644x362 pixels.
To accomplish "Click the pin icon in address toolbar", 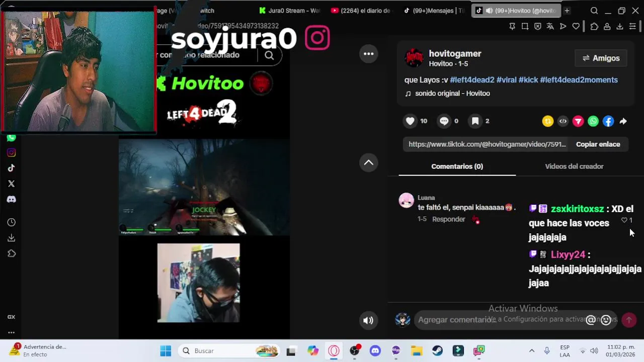I will 512,26.
